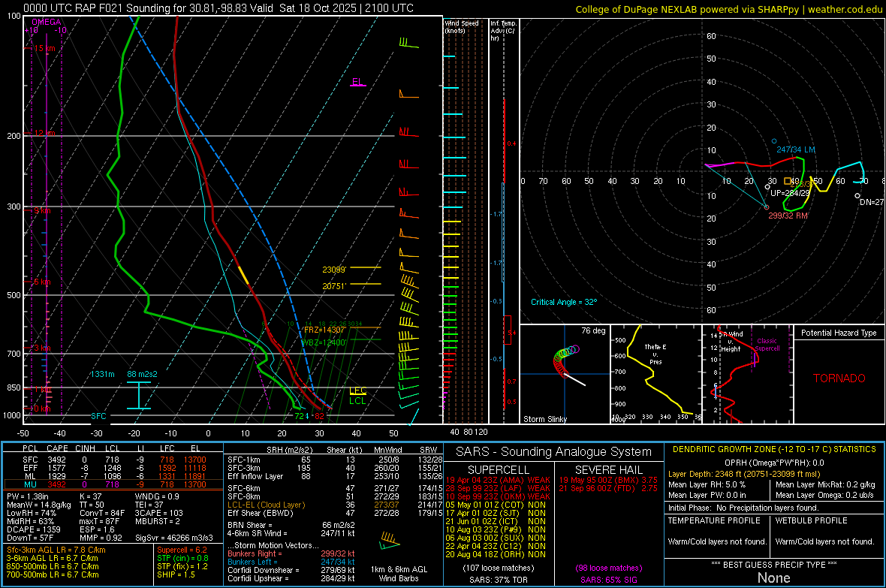
Task: Click the STP (cin) = 0.8 parameter
Action: [182, 558]
